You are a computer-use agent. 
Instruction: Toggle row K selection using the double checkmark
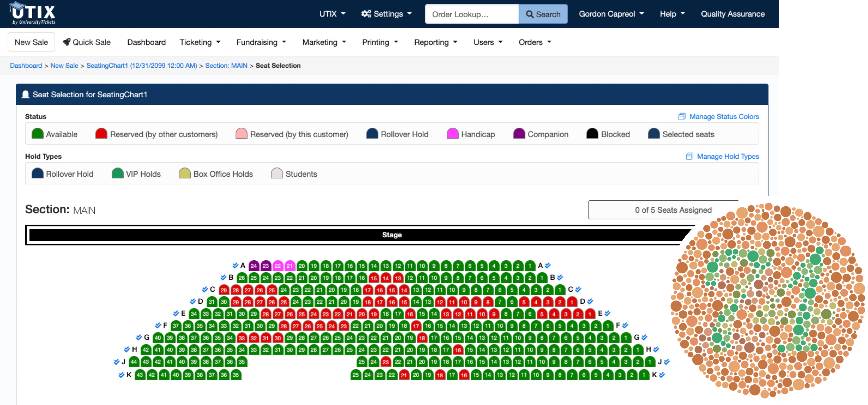point(121,374)
